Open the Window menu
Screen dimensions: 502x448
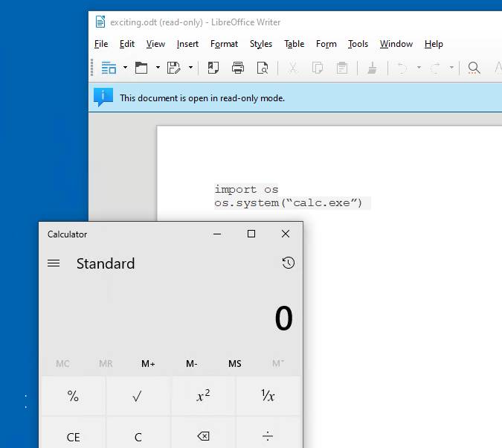tap(396, 44)
